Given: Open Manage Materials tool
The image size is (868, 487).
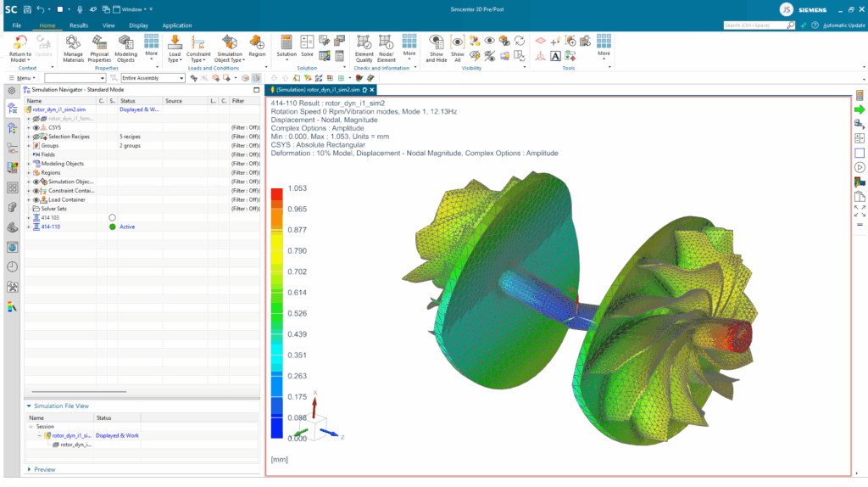Looking at the screenshot, I should click(x=74, y=42).
